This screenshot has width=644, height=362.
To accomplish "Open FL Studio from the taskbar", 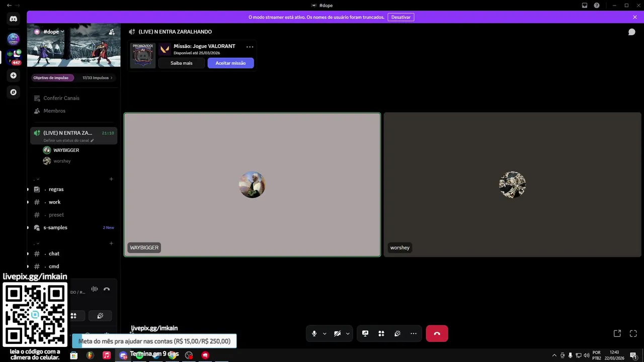I will point(90,355).
